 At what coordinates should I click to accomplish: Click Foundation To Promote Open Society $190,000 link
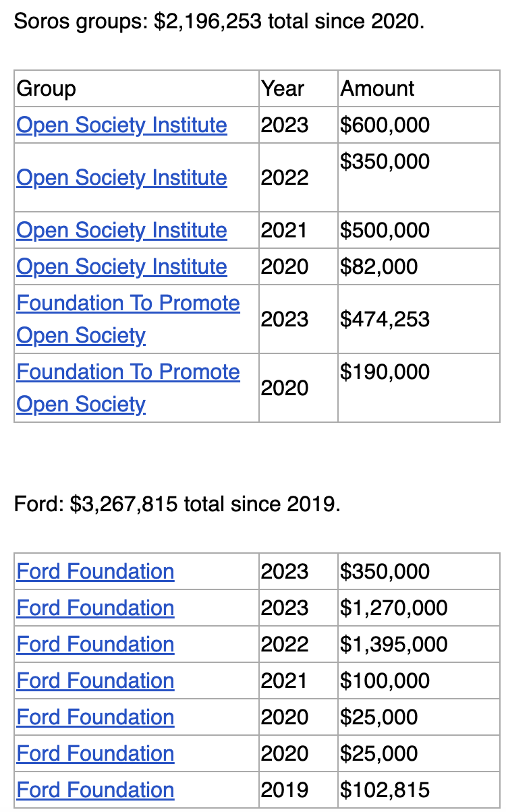coord(128,372)
